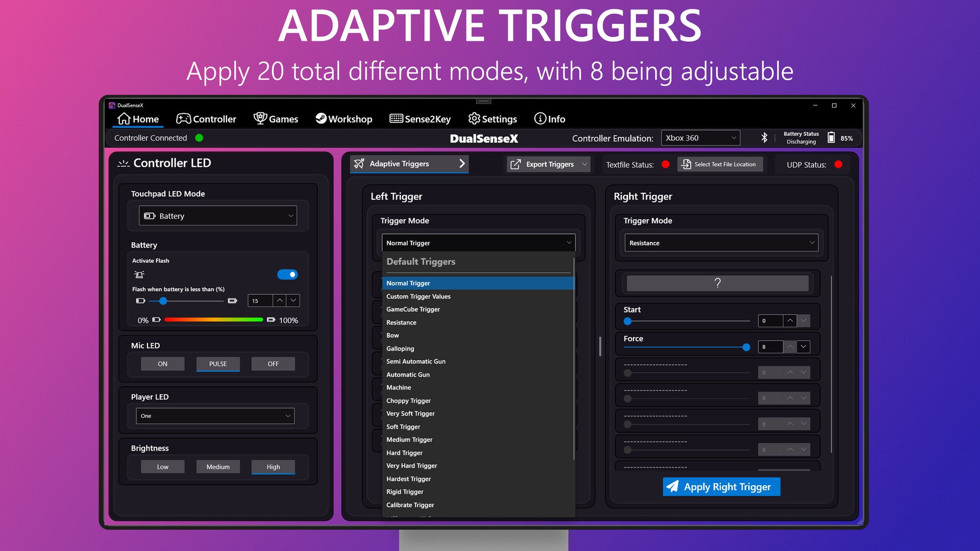This screenshot has width=980, height=551.
Task: Click Select Text File Location button
Action: pyautogui.click(x=718, y=164)
